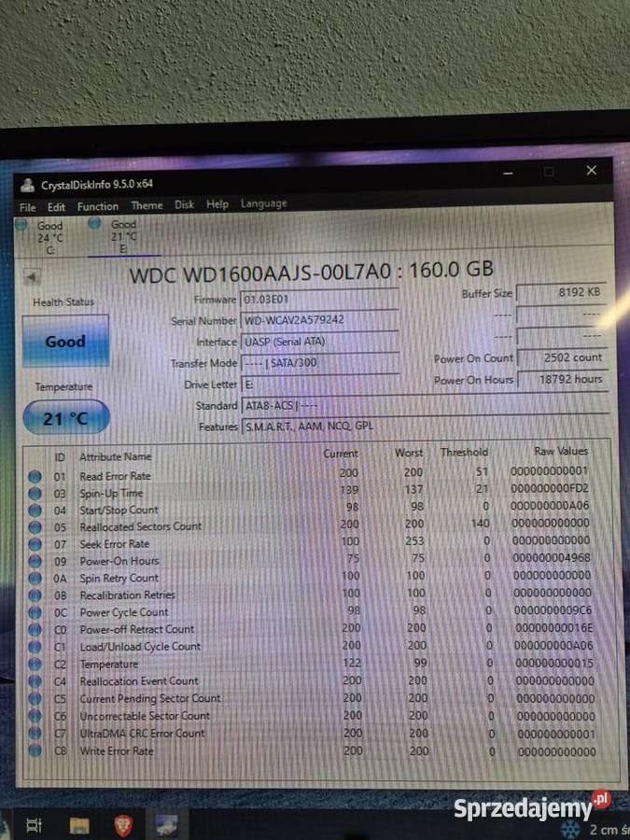
Task: Select raw value 000000004968
Action: point(552,558)
